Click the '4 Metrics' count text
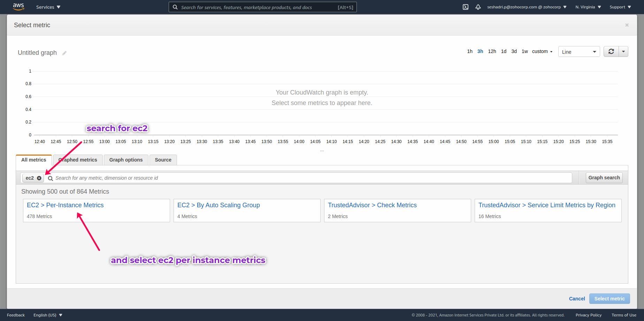The height and width of the screenshot is (321, 644). click(187, 216)
